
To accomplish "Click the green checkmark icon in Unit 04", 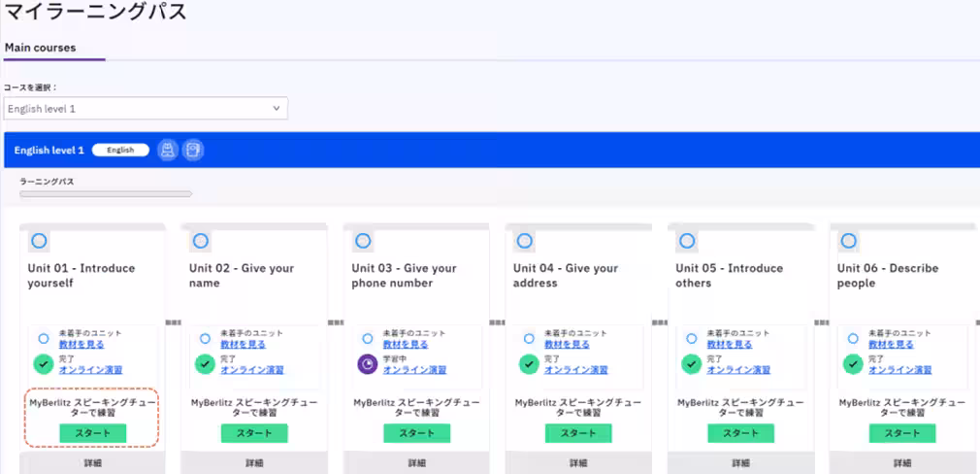I will (529, 364).
